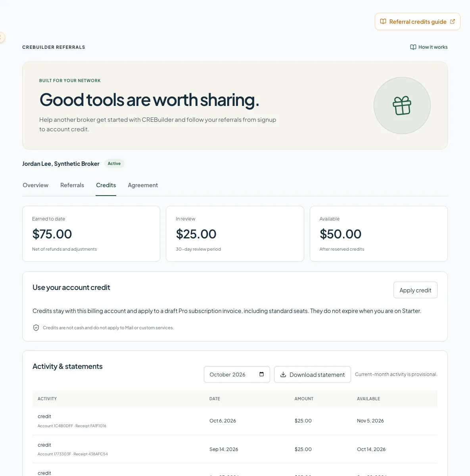Click the shield icon beside the credits disclaimer
Viewport: 470px width, 476px height.
36,328
